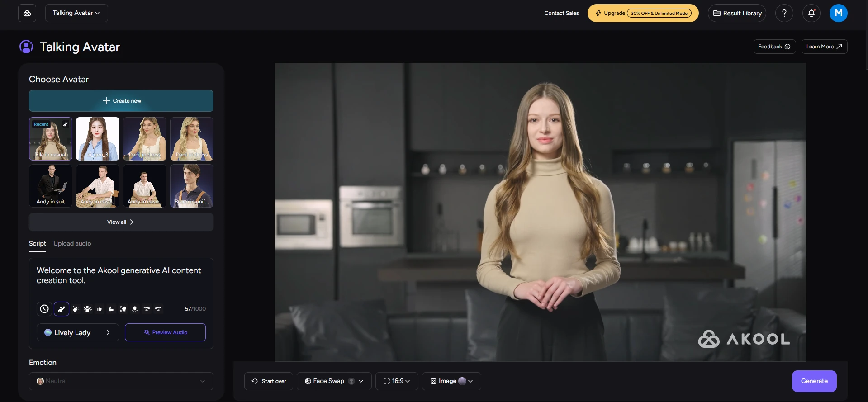Open the notifications bell icon
The width and height of the screenshot is (868, 402).
point(811,13)
